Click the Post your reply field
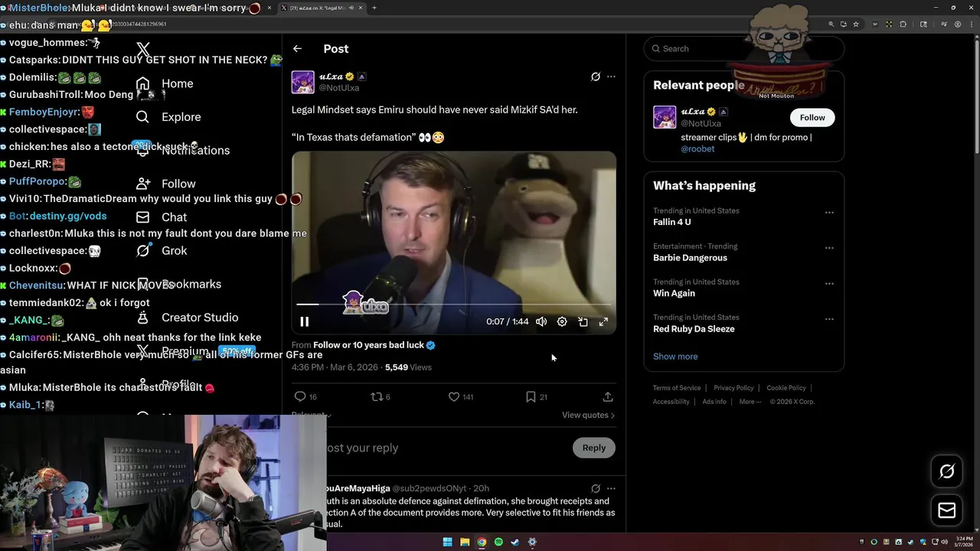Screen dimensions: 980x551 pos(448,448)
